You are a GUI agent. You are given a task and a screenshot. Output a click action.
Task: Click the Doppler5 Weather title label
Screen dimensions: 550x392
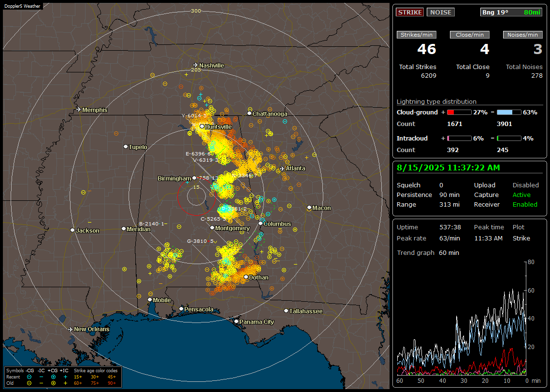[22, 6]
